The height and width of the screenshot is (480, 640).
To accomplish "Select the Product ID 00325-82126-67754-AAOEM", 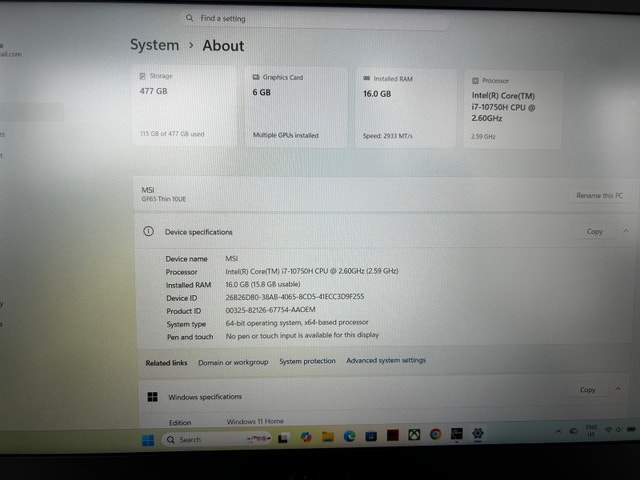I will [x=270, y=310].
